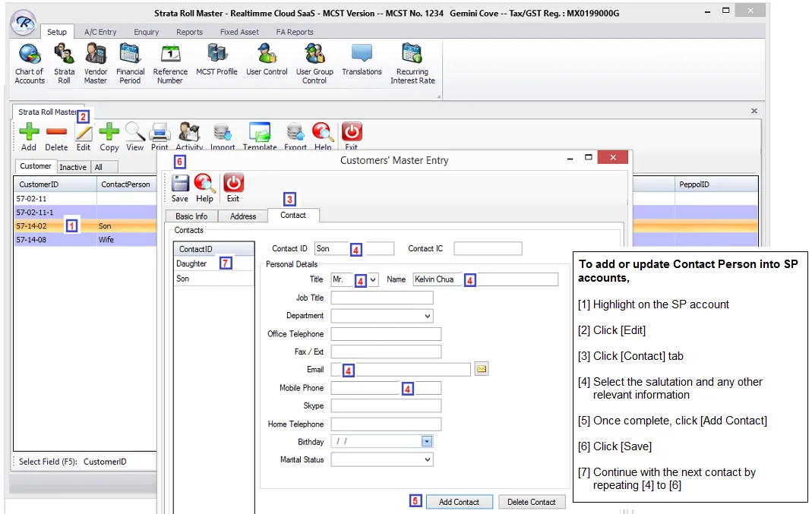Switch to the Inactive customer tab
Image resolution: width=812 pixels, height=514 pixels.
click(x=73, y=167)
